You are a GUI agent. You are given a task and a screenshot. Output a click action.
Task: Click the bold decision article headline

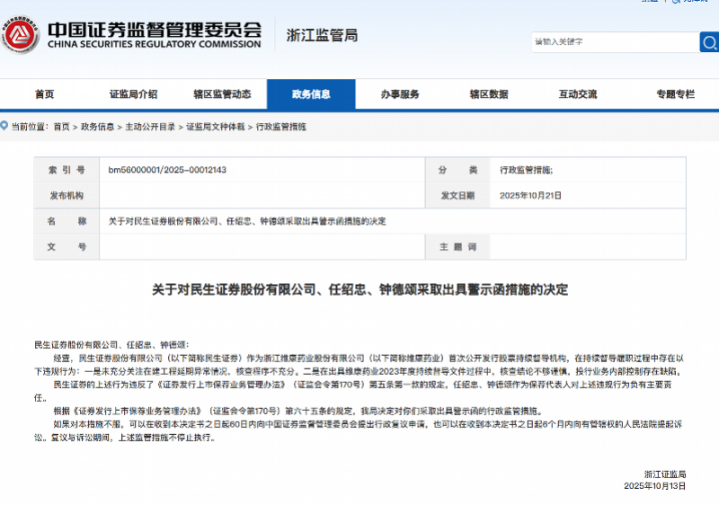(x=359, y=290)
